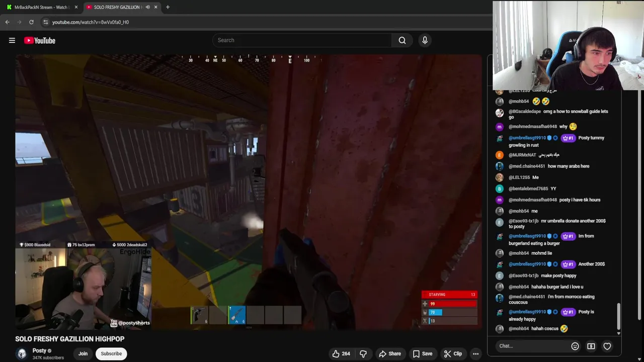
Task: Click the video player area
Action: 249,192
